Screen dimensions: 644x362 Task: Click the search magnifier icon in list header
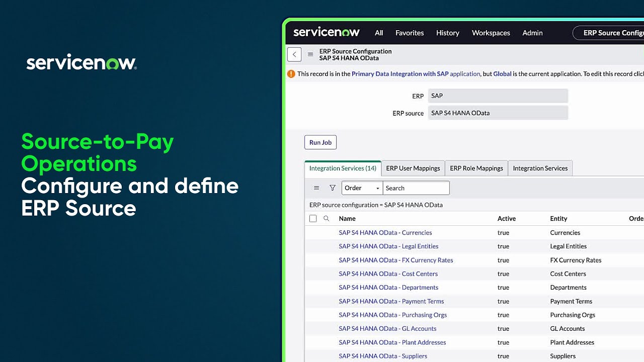pyautogui.click(x=326, y=218)
